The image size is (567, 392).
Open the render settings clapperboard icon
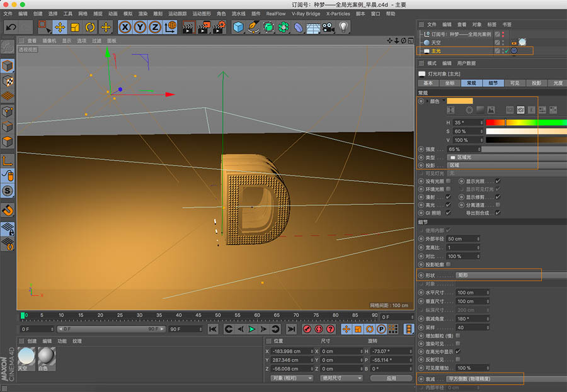[217, 27]
